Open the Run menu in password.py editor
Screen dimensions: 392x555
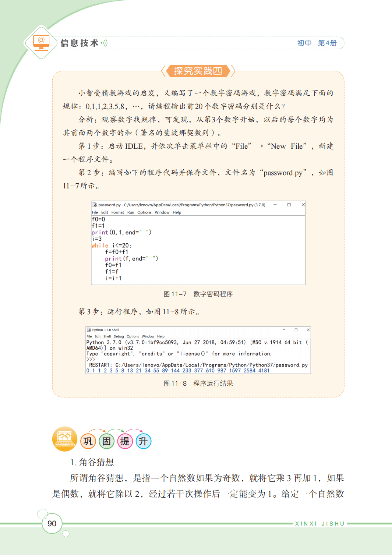pos(131,212)
